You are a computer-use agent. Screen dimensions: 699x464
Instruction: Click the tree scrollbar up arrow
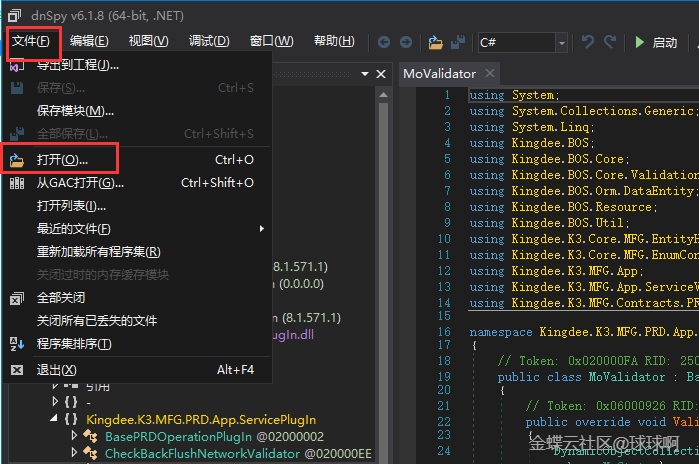click(383, 95)
